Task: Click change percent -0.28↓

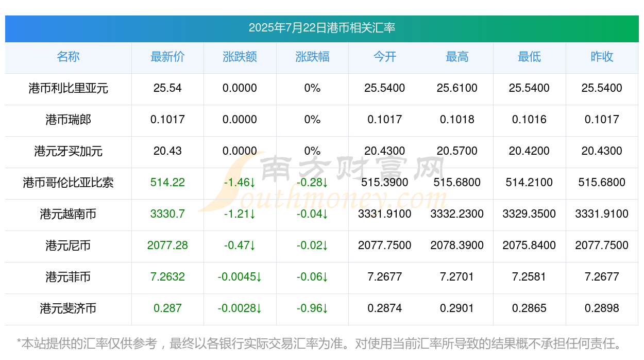Action: pyautogui.click(x=312, y=183)
